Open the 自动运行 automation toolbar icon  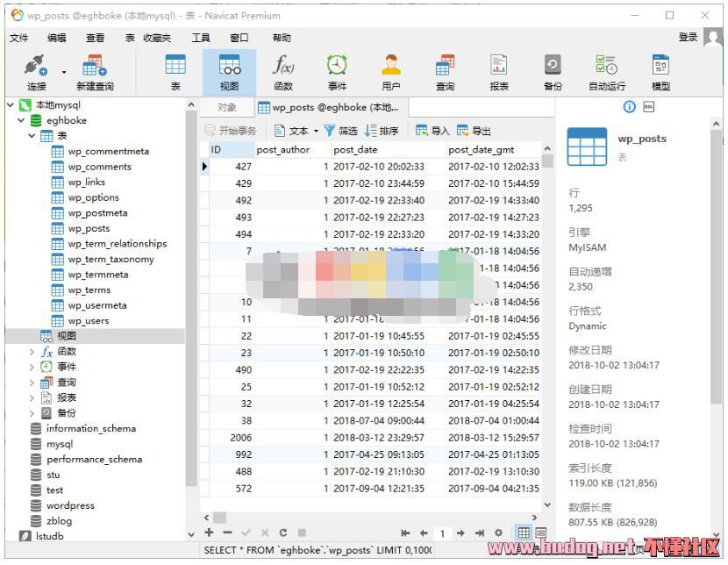607,73
